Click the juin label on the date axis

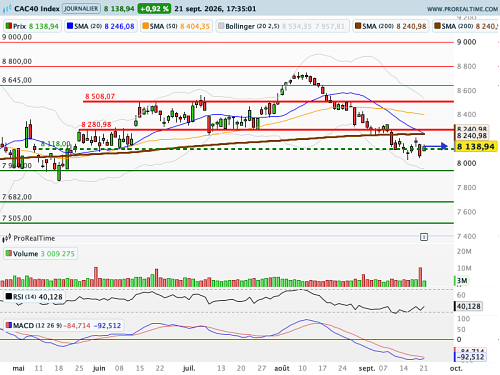pyautogui.click(x=99, y=368)
